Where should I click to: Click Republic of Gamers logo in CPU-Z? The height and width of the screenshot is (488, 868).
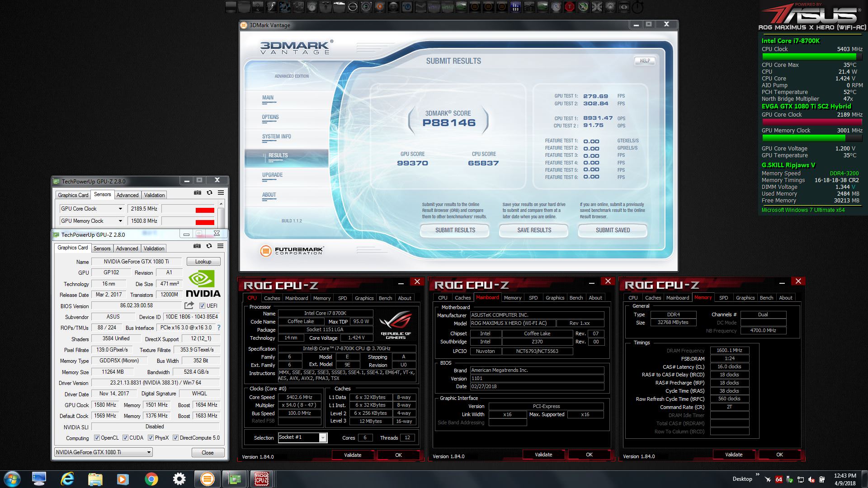396,325
